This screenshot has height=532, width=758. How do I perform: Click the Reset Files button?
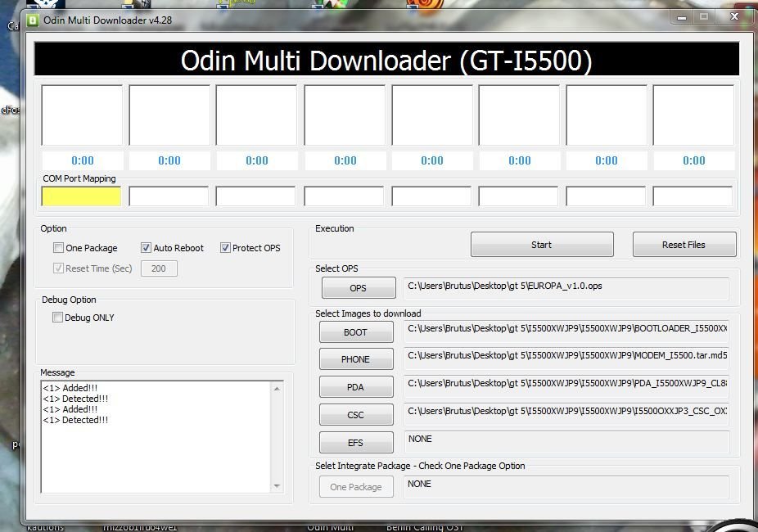pos(684,245)
